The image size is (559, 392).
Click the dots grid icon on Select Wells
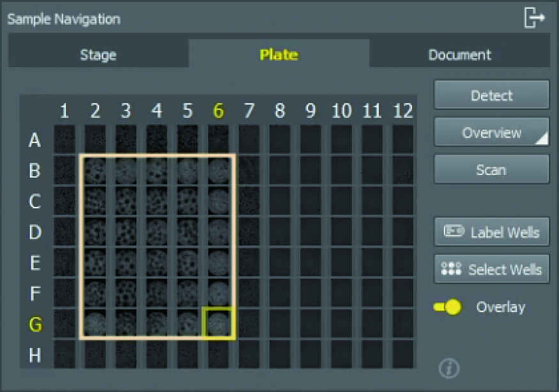(452, 269)
